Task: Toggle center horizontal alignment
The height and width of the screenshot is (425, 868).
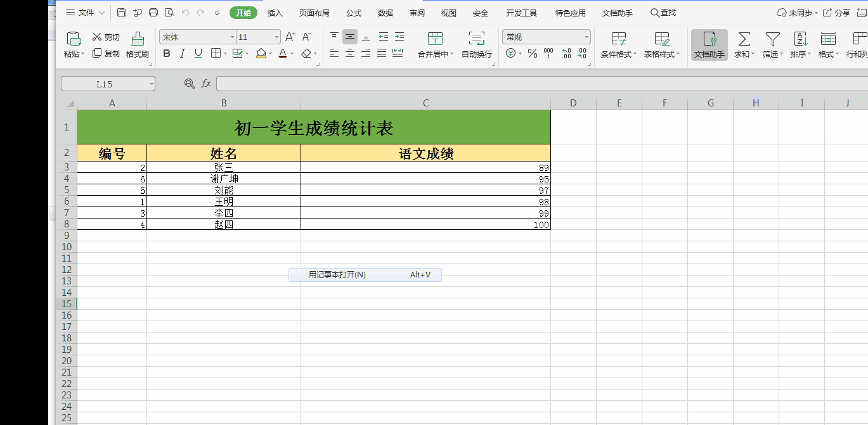Action: pos(350,53)
